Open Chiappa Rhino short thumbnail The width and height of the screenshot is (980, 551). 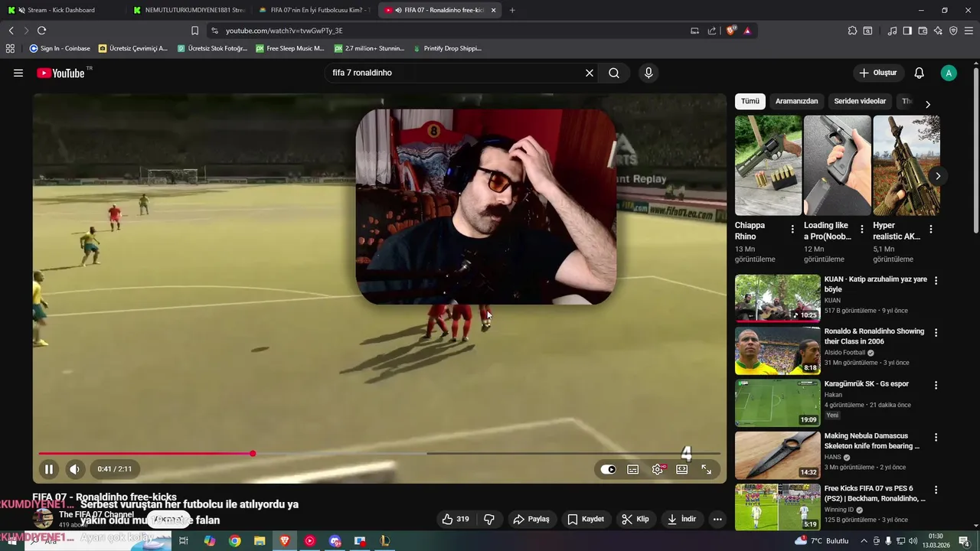(x=768, y=165)
